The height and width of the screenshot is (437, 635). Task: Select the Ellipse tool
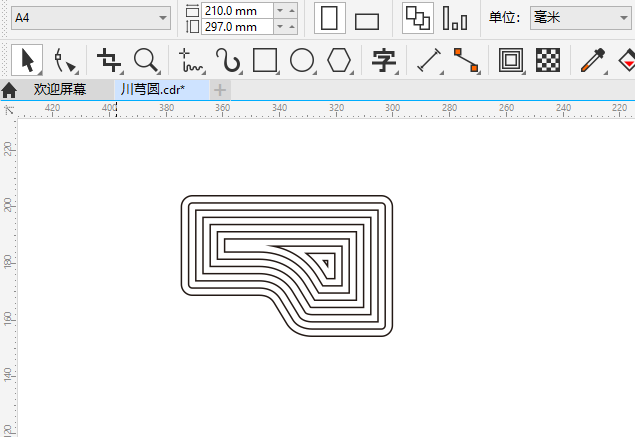(302, 60)
